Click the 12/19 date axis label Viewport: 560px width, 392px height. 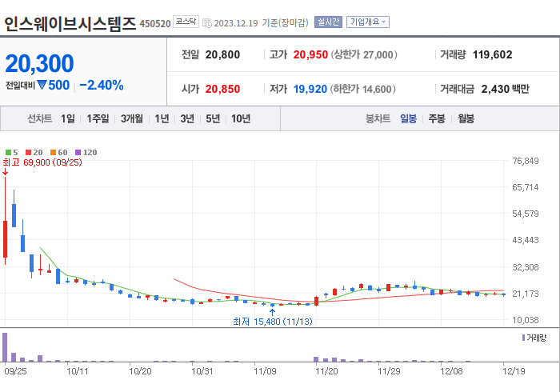514,371
